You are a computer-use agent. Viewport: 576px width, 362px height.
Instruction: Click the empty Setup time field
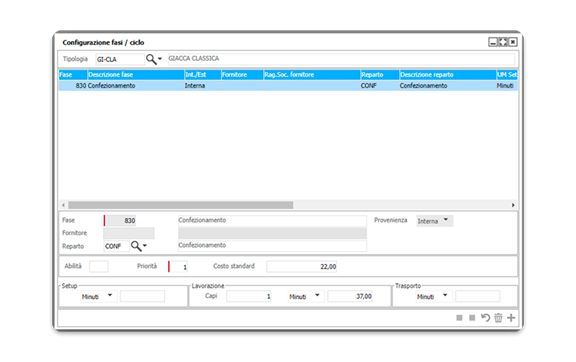click(143, 296)
